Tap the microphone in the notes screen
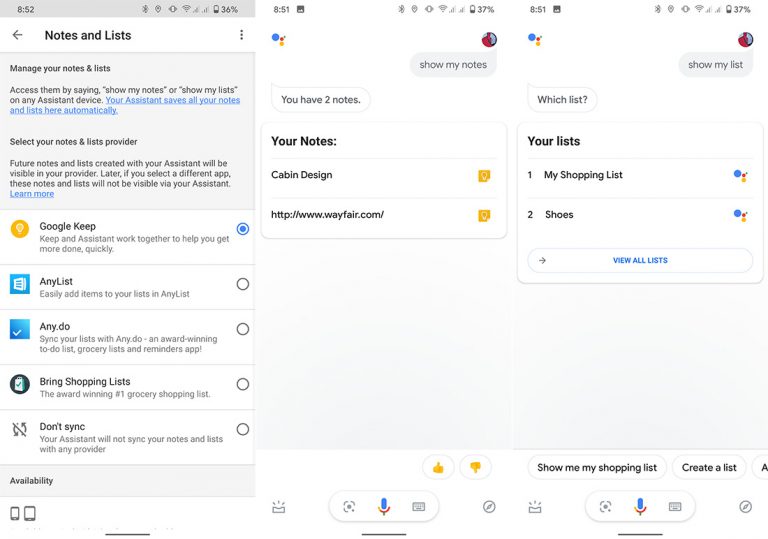 384,506
